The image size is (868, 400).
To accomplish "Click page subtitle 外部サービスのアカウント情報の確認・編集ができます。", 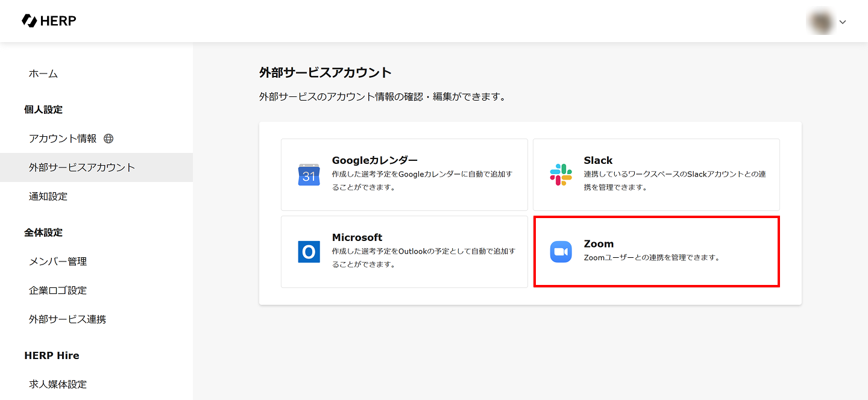I will (x=382, y=96).
